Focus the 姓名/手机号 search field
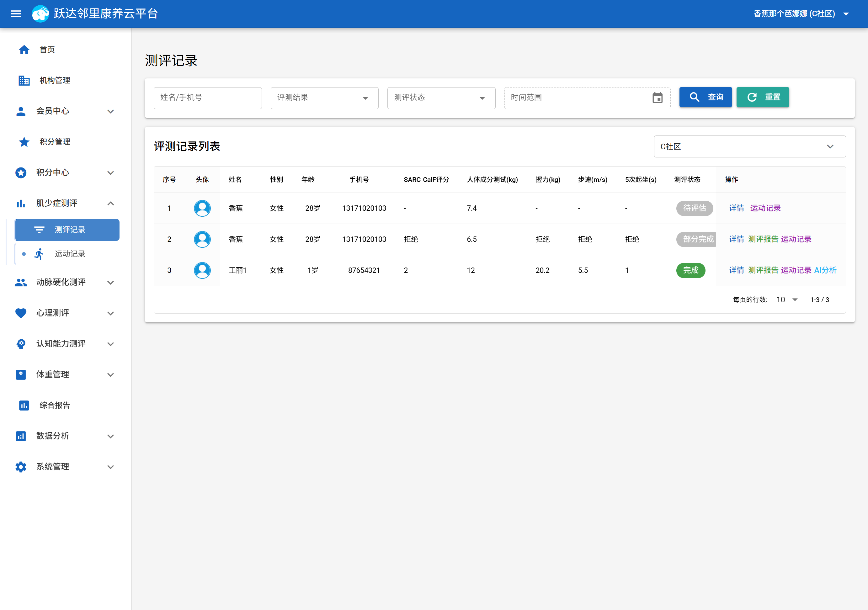The width and height of the screenshot is (868, 610). coord(208,98)
